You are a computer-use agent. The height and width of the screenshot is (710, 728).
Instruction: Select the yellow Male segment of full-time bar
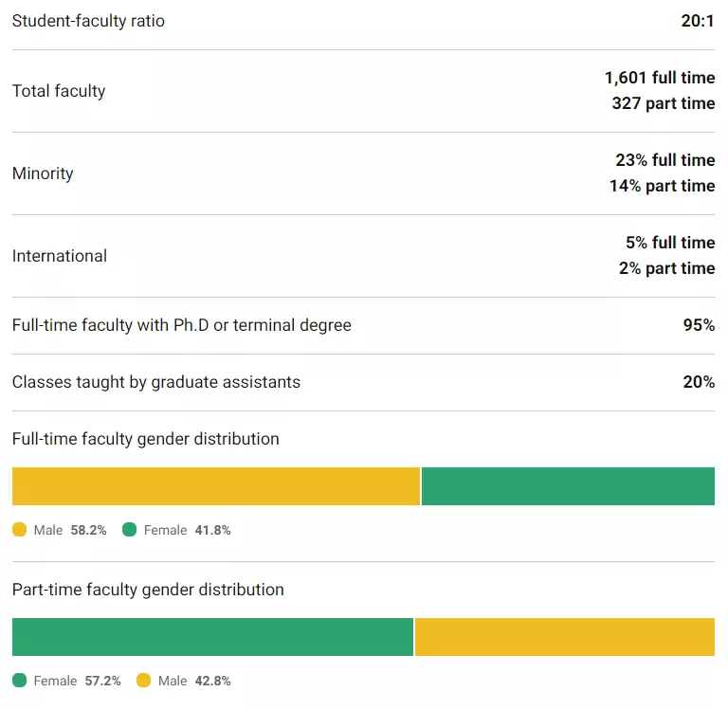tap(215, 486)
